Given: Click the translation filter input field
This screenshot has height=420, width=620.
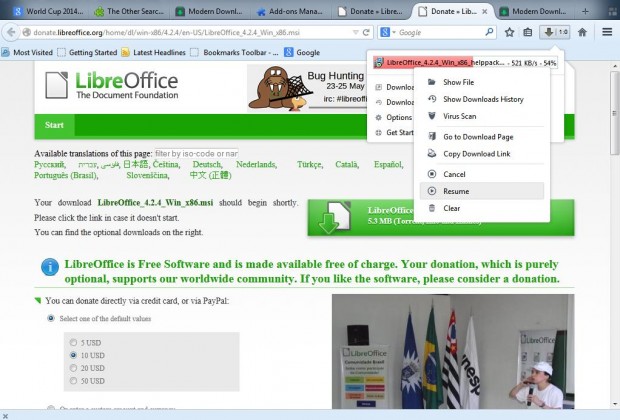Looking at the screenshot, I should 196,153.
